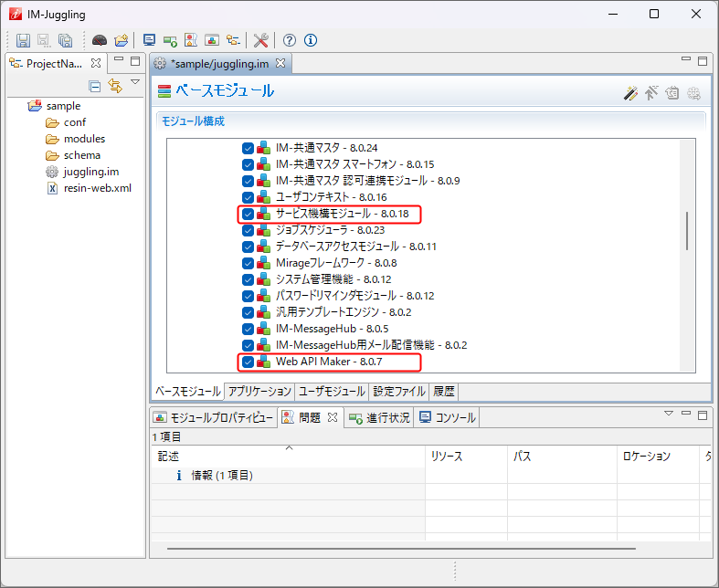Screen dimensions: 719x588
Task: Minimize the bottom problems panel
Action: (686, 413)
